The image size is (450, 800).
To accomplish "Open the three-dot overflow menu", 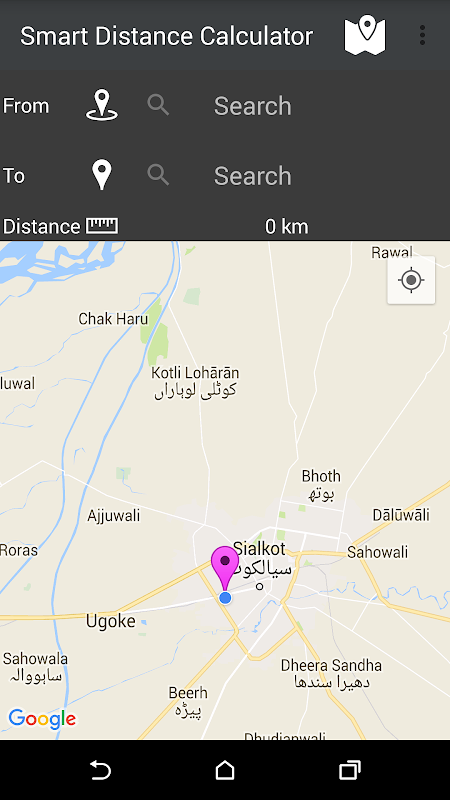I will (x=422, y=35).
